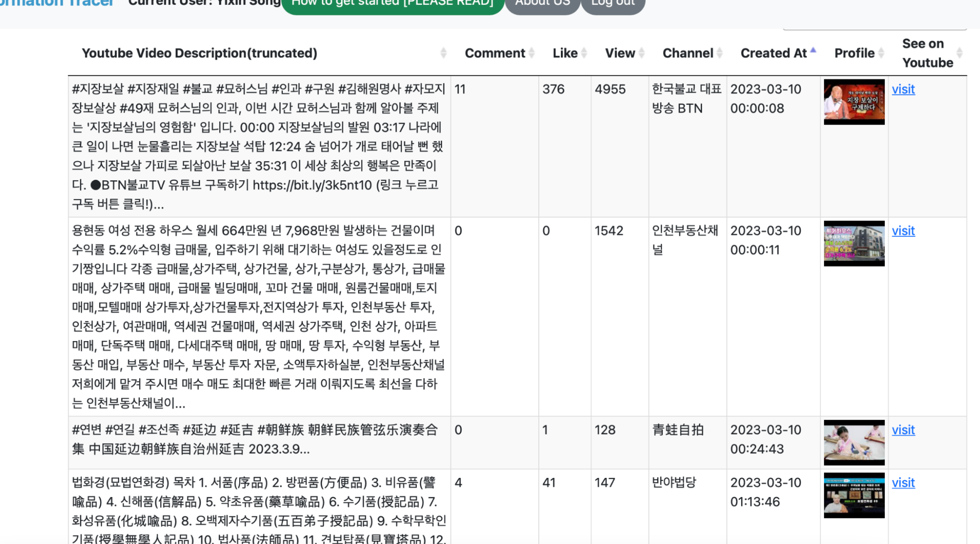
Task: Visit the Incheon real estate video link
Action: (903, 231)
